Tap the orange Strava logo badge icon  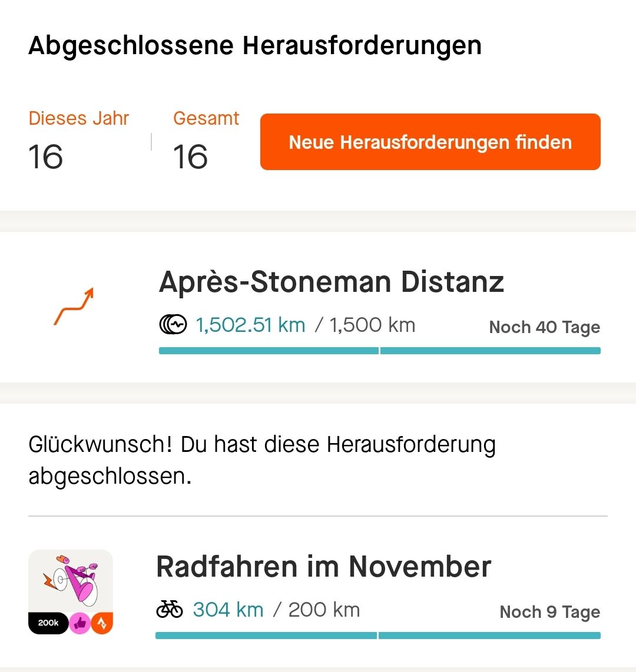(x=102, y=623)
